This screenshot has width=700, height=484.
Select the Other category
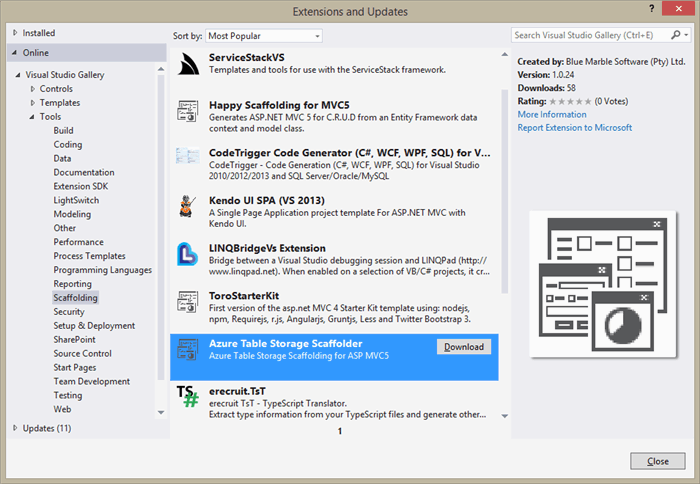65,228
